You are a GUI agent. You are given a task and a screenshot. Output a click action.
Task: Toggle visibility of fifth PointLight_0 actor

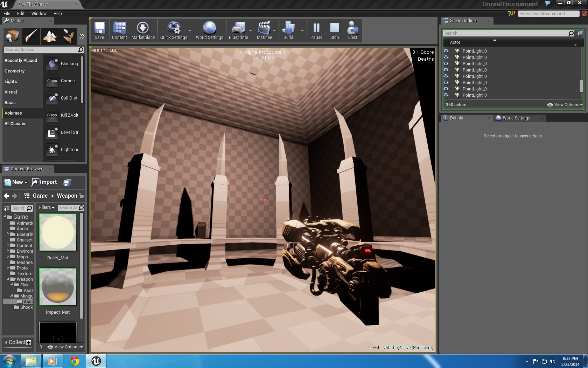[x=446, y=76]
